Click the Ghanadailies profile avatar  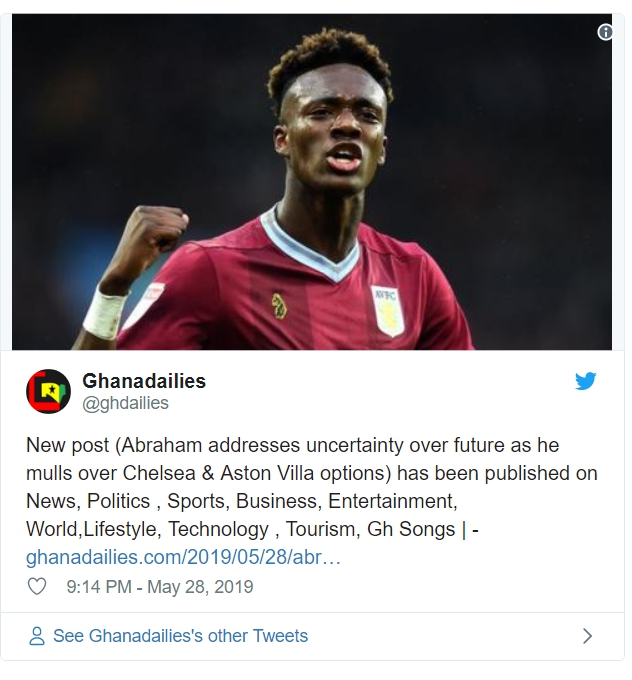[x=48, y=391]
